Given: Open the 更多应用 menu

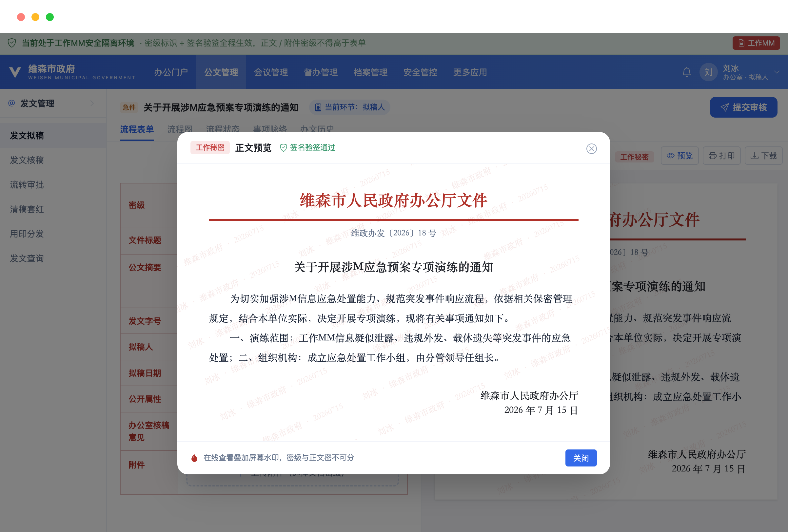Looking at the screenshot, I should coord(470,72).
